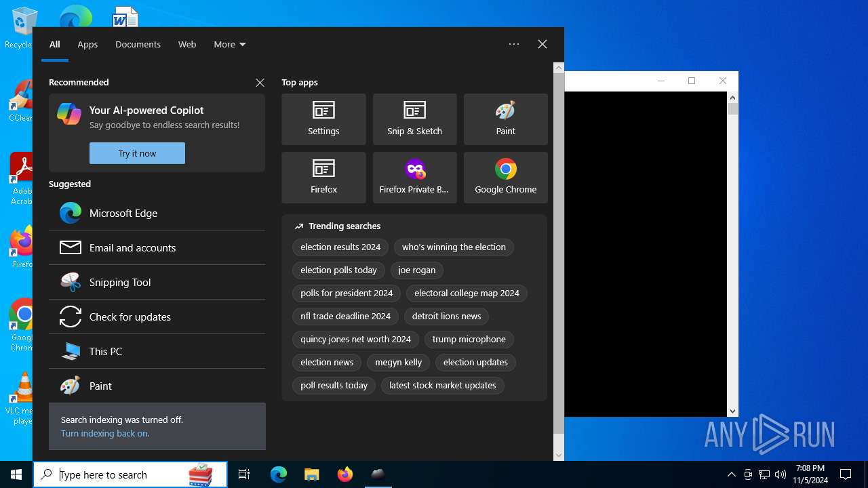The width and height of the screenshot is (868, 488).
Task: Launch Google Chrome from Top apps
Action: (505, 178)
